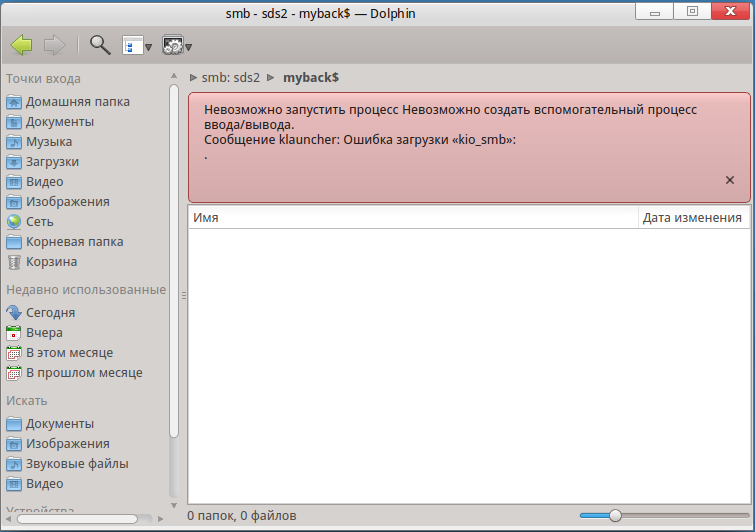
Task: Click Изображения icon under Искать
Action: click(14, 444)
